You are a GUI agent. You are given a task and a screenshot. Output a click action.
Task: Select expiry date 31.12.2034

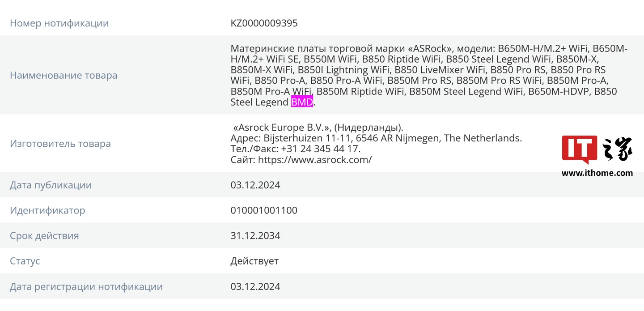tap(255, 236)
